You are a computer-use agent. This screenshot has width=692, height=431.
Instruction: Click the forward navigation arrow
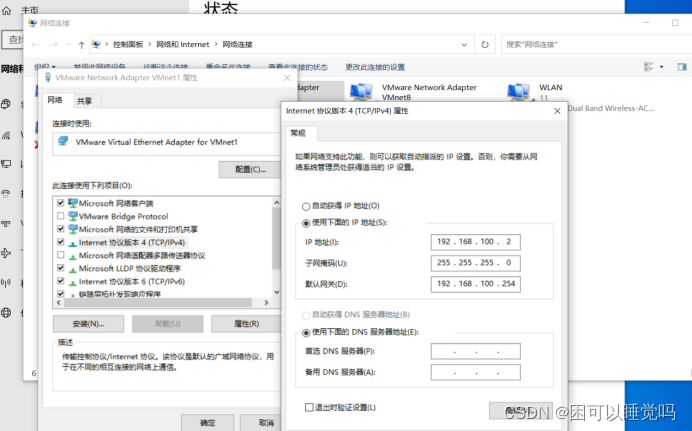(54, 45)
